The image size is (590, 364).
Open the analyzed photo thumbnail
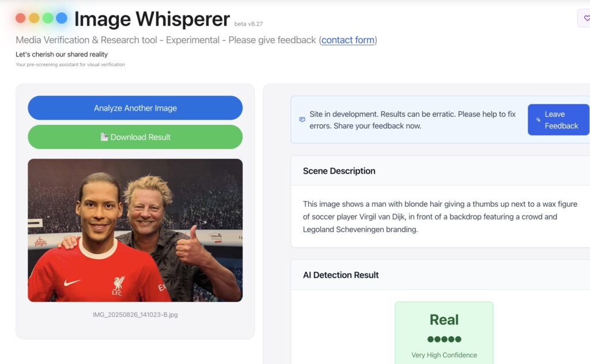tap(135, 230)
